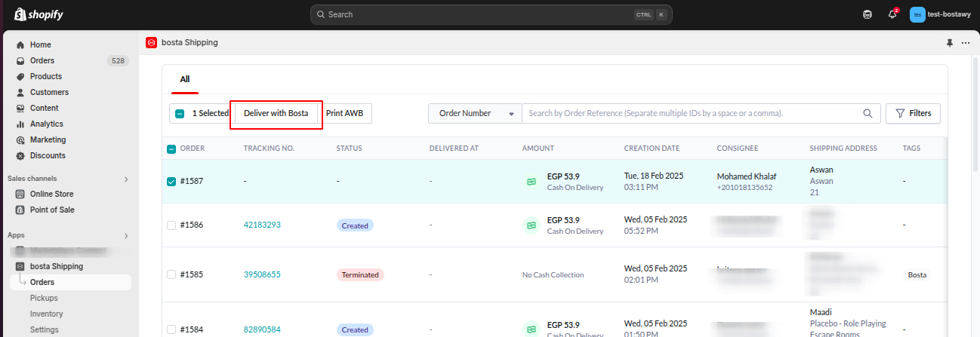
Task: Click the Analytics bar chart icon
Action: coord(20,124)
